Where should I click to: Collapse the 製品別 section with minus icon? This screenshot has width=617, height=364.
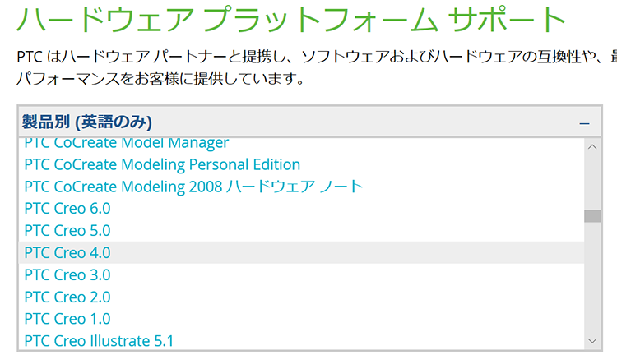coord(584,123)
